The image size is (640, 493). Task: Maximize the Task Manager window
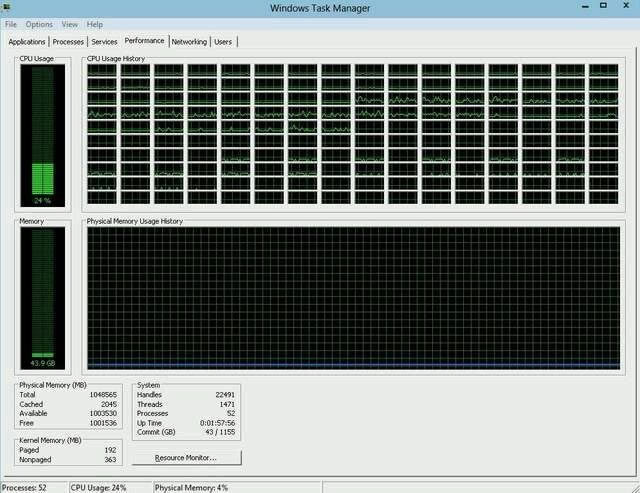click(x=603, y=6)
